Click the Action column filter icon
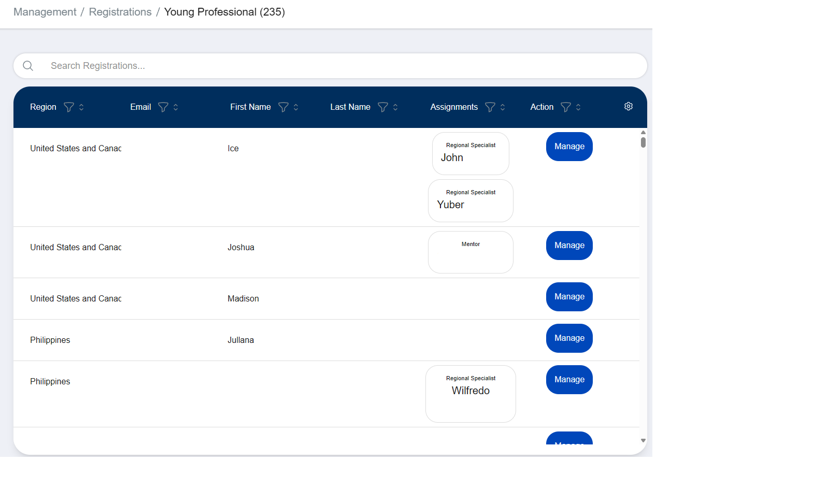The width and height of the screenshot is (827, 504). point(566,107)
